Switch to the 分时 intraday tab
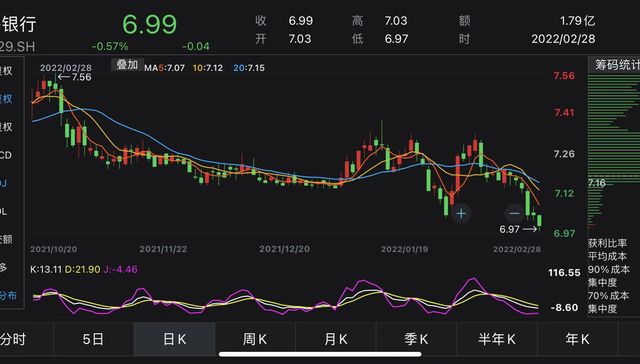 pos(13,339)
